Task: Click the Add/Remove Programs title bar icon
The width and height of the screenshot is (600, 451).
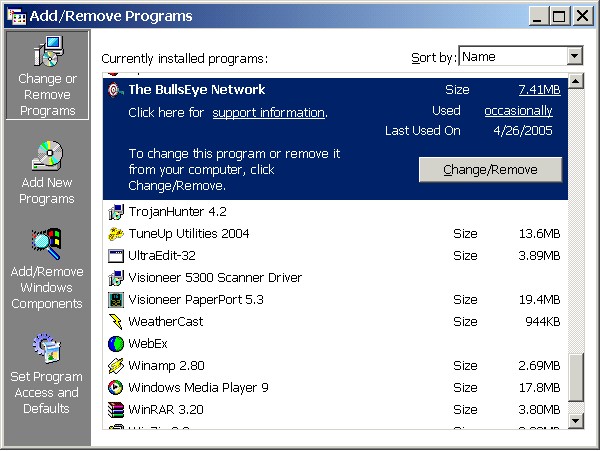Action: (x=16, y=16)
